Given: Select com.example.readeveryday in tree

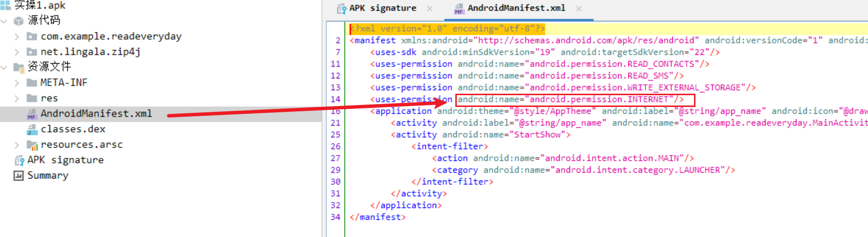Looking at the screenshot, I should (x=111, y=36).
